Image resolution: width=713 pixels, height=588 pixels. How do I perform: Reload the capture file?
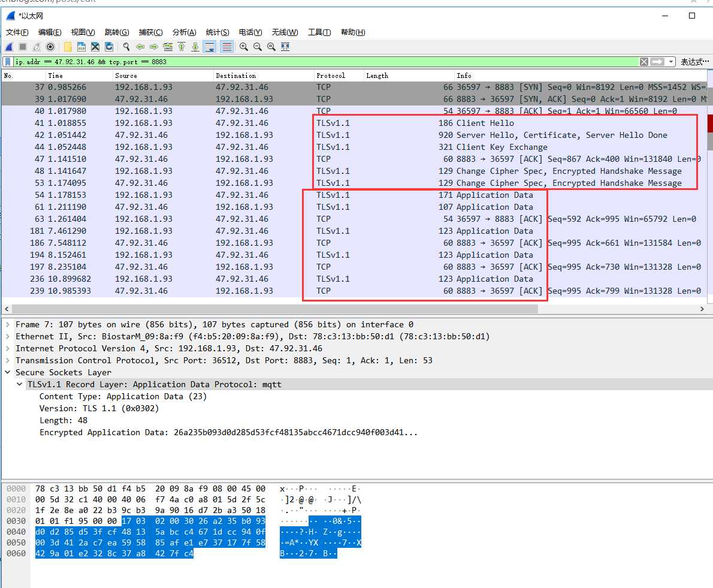point(109,47)
